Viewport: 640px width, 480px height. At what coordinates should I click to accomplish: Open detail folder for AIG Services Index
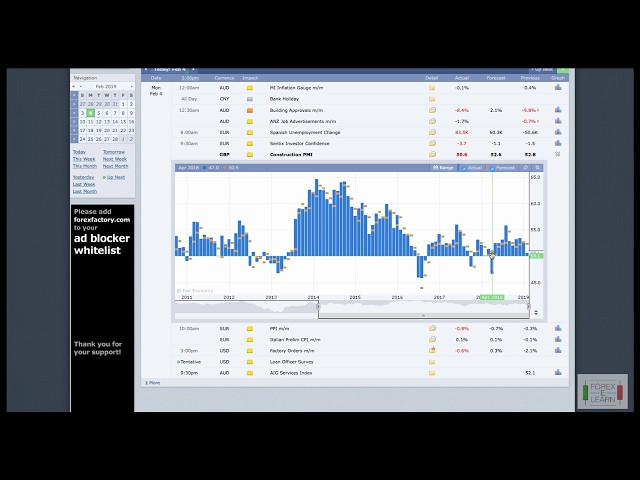432,373
